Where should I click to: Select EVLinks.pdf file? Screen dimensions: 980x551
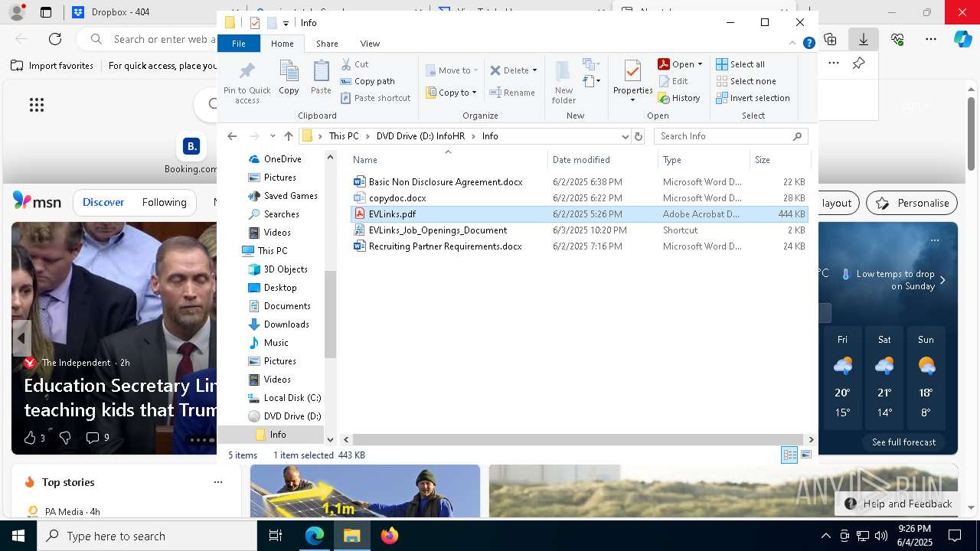(x=579, y=214)
